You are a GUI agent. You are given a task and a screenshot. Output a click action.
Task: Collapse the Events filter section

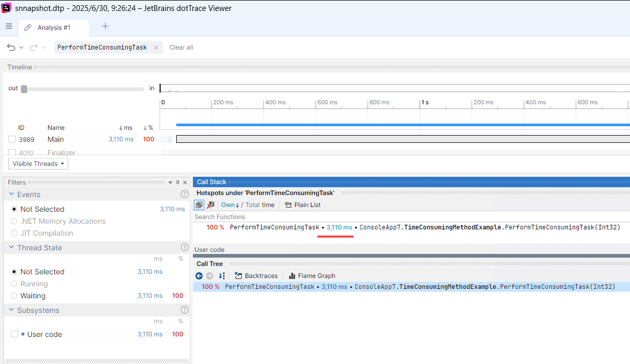tap(11, 195)
